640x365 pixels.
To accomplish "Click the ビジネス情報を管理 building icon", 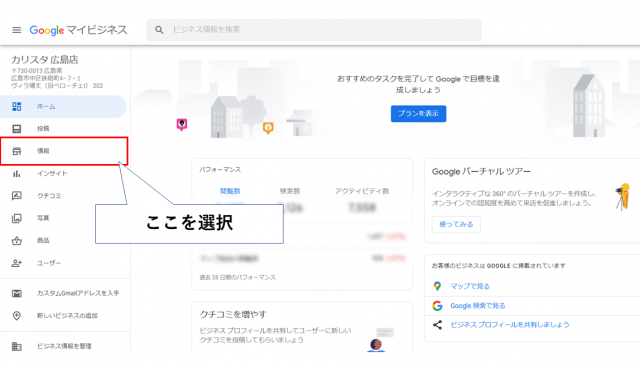I will (x=17, y=346).
